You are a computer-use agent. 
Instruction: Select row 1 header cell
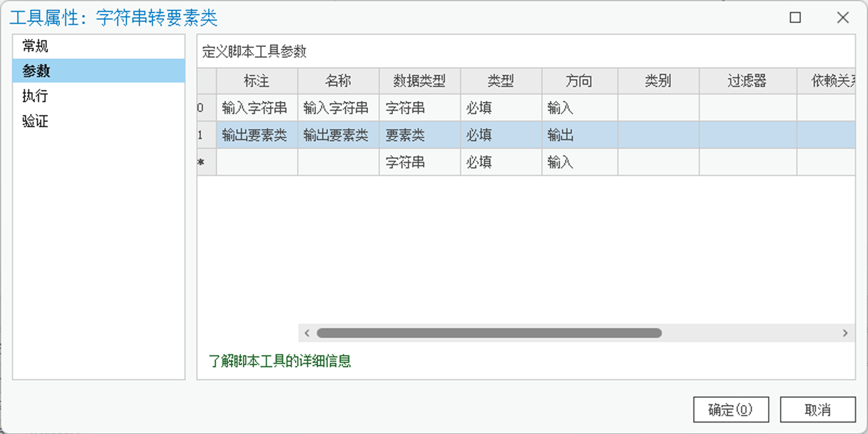(206, 135)
